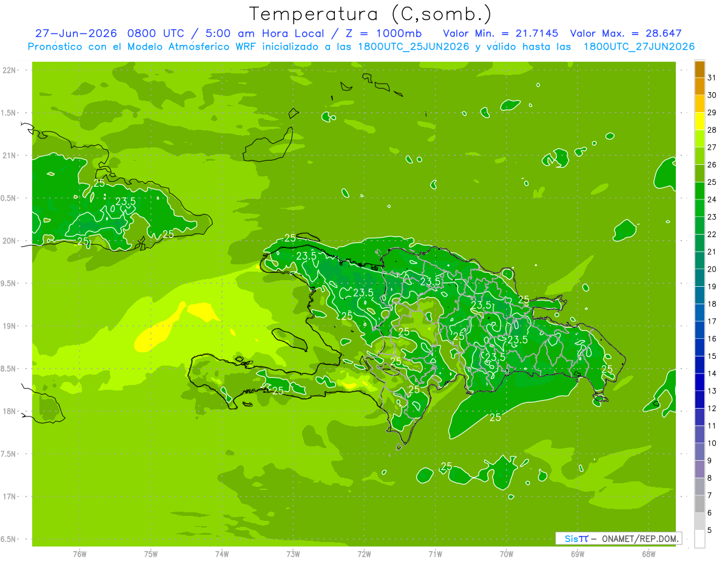Image resolution: width=728 pixels, height=562 pixels.
Task: Click the "68W" longitude axis label
Action: click(649, 554)
